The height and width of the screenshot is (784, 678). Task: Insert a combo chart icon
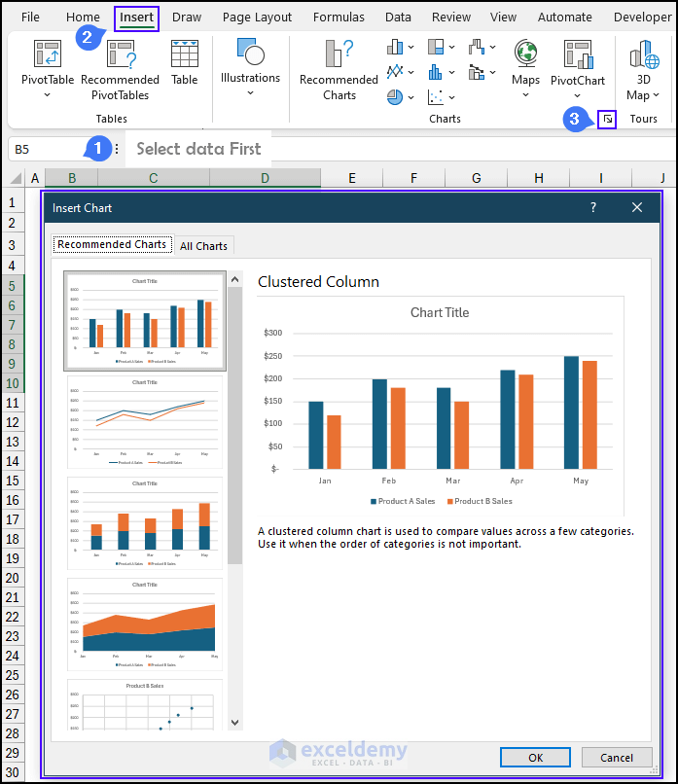(477, 72)
